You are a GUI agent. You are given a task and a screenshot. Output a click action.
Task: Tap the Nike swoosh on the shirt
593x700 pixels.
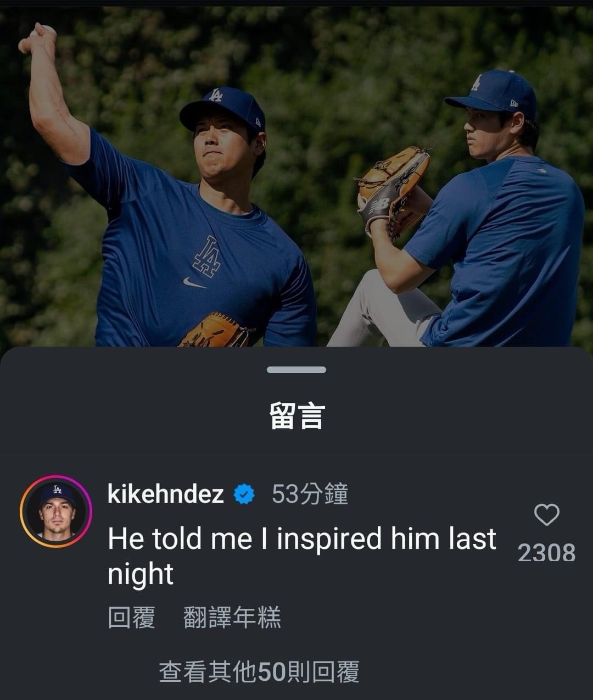coord(194,282)
